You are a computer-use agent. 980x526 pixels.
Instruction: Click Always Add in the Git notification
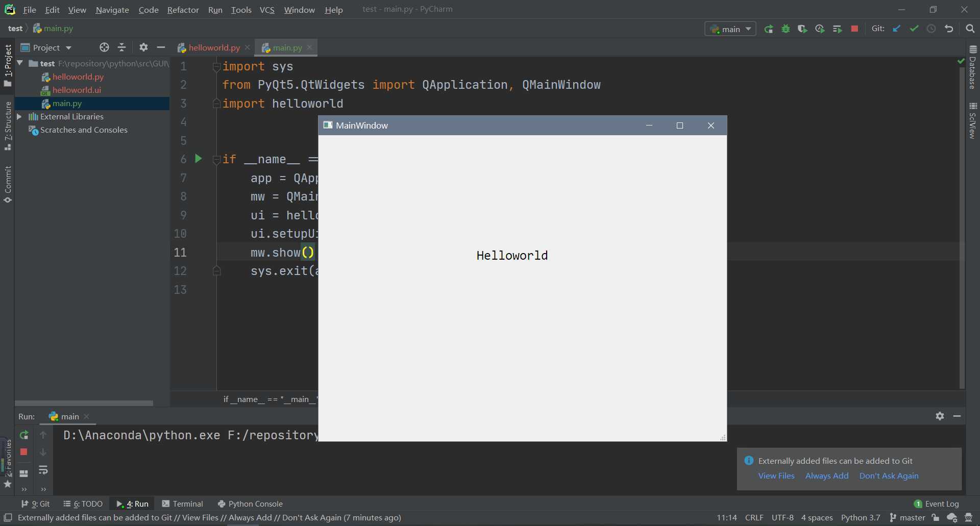tap(827, 476)
